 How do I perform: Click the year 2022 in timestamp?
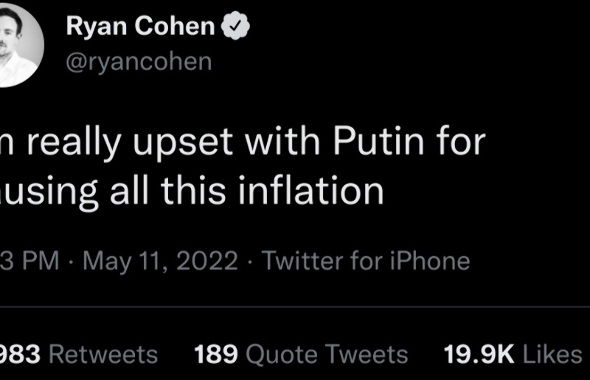pos(207,261)
